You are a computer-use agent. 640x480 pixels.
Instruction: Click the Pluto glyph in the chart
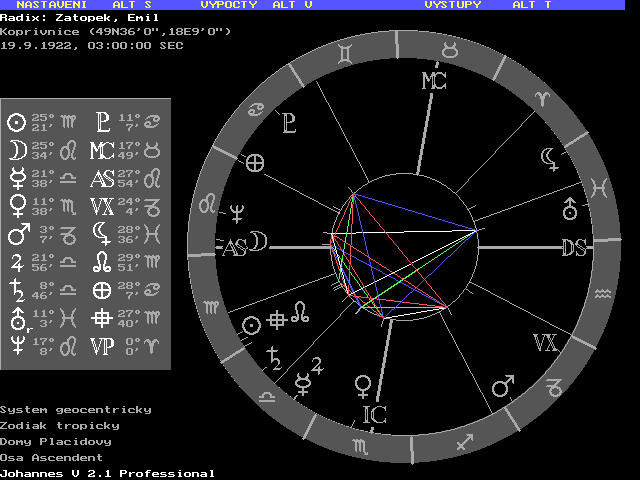289,123
